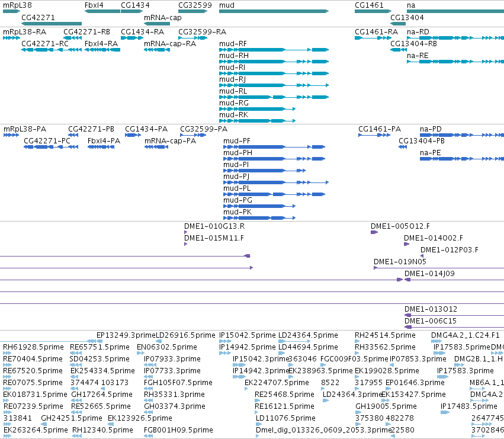Click protein mRNA-cap-PA
This screenshot has width=504, height=439.
(156, 147)
